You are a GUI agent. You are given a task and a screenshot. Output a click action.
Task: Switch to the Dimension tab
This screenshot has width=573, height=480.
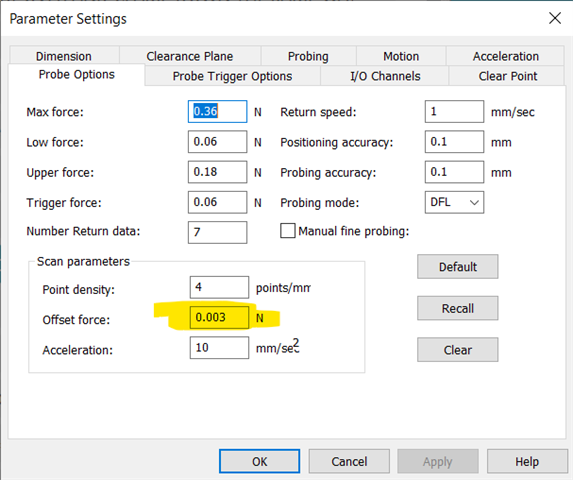(x=64, y=56)
